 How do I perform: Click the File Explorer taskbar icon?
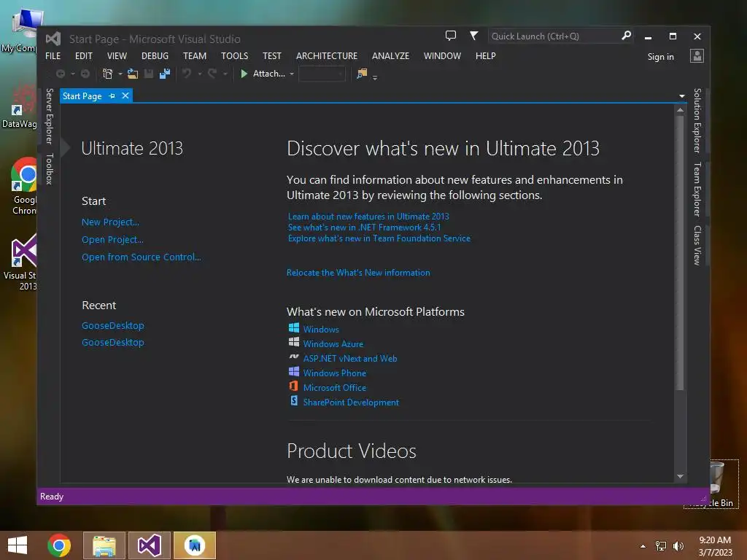(x=104, y=545)
